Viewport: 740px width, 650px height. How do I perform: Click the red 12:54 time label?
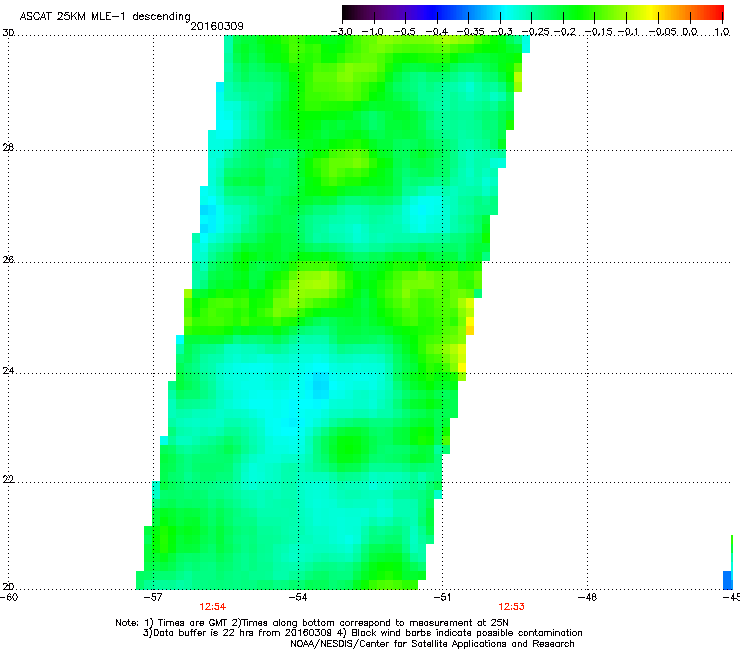(x=212, y=607)
